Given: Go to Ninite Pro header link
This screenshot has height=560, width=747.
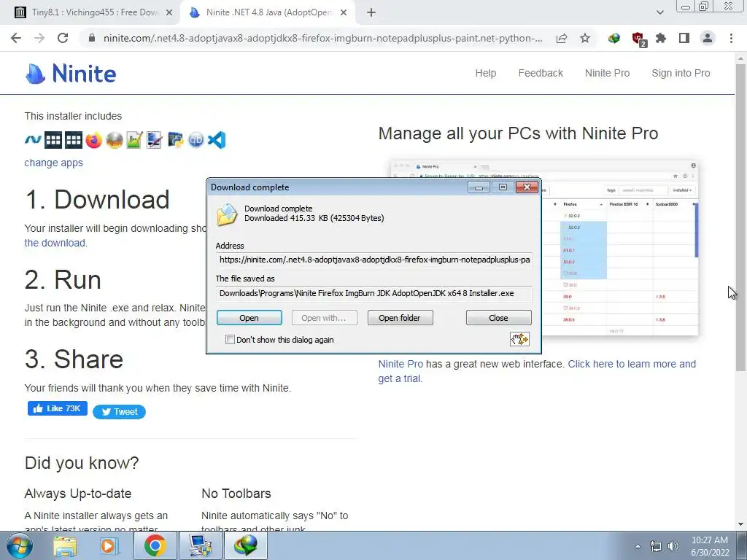Looking at the screenshot, I should 607,74.
